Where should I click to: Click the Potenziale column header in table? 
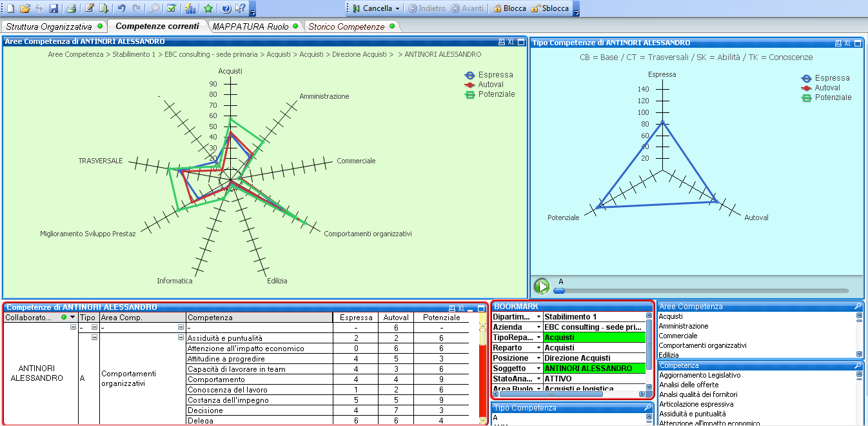(x=442, y=318)
